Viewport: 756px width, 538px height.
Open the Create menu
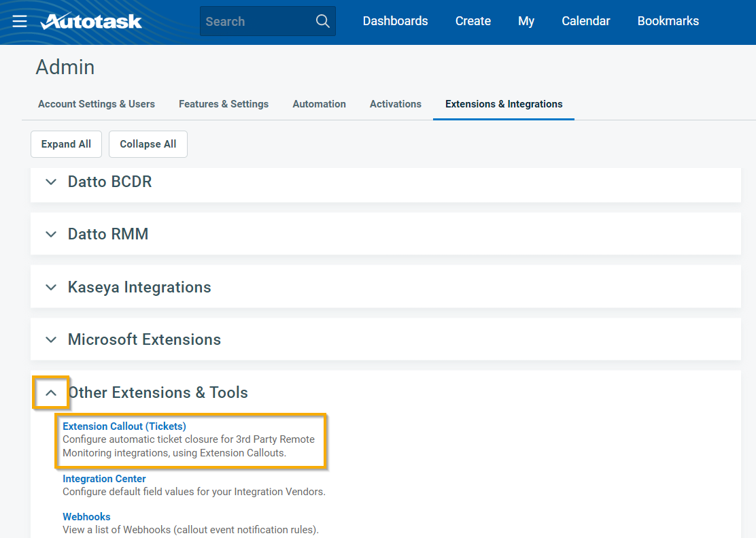click(x=472, y=21)
